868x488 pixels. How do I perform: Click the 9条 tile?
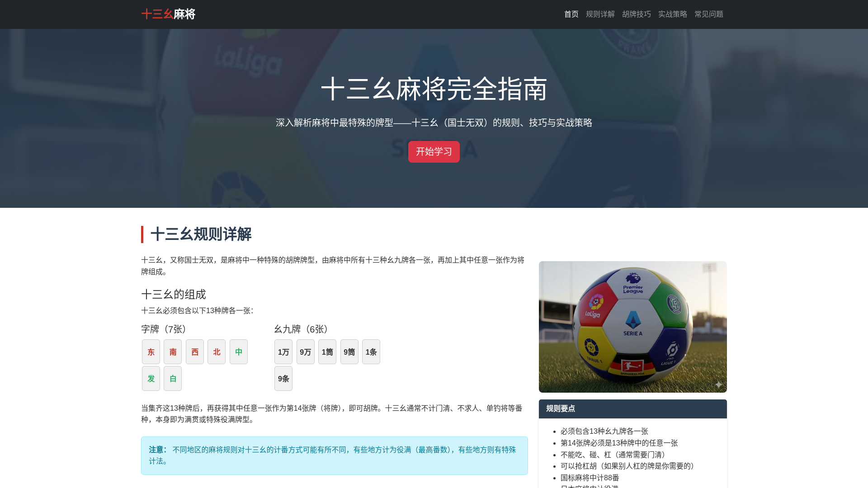[283, 379]
